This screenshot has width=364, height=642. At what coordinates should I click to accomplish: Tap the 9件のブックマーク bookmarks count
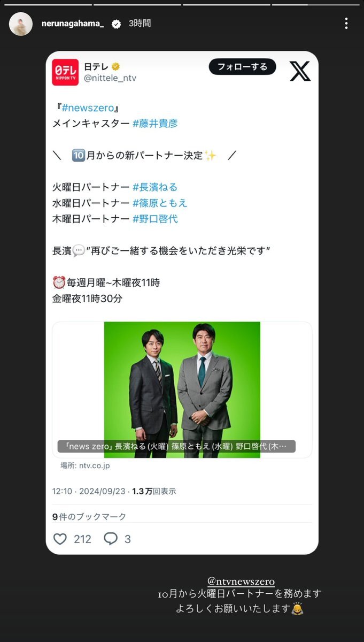(x=89, y=516)
